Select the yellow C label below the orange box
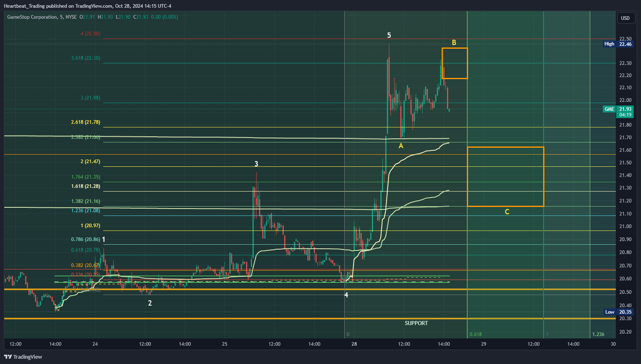The height and width of the screenshot is (364, 641). click(507, 212)
